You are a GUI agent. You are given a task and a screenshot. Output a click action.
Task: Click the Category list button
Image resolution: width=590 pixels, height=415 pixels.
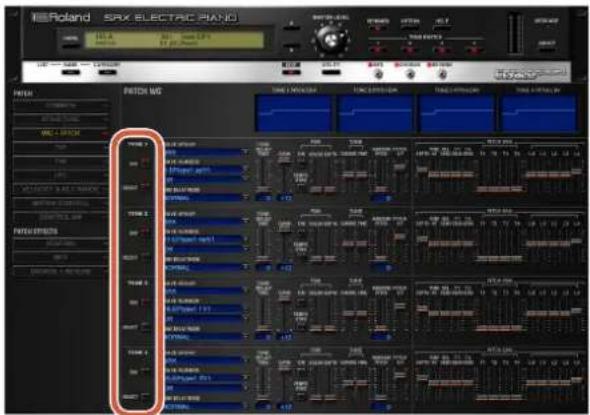point(107,72)
